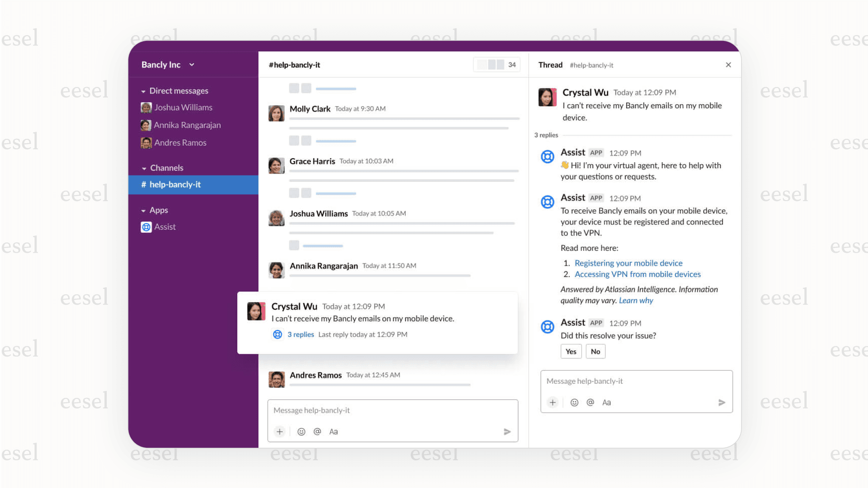The image size is (868, 488).
Task: Click the @ mention icon in the thread composer
Action: coord(590,402)
